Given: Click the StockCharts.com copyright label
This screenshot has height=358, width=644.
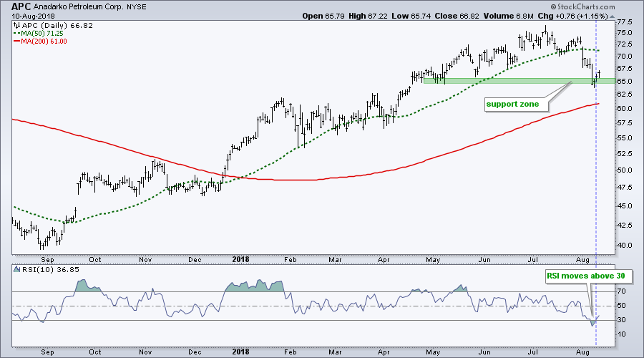Looking at the screenshot, I should (582, 6).
